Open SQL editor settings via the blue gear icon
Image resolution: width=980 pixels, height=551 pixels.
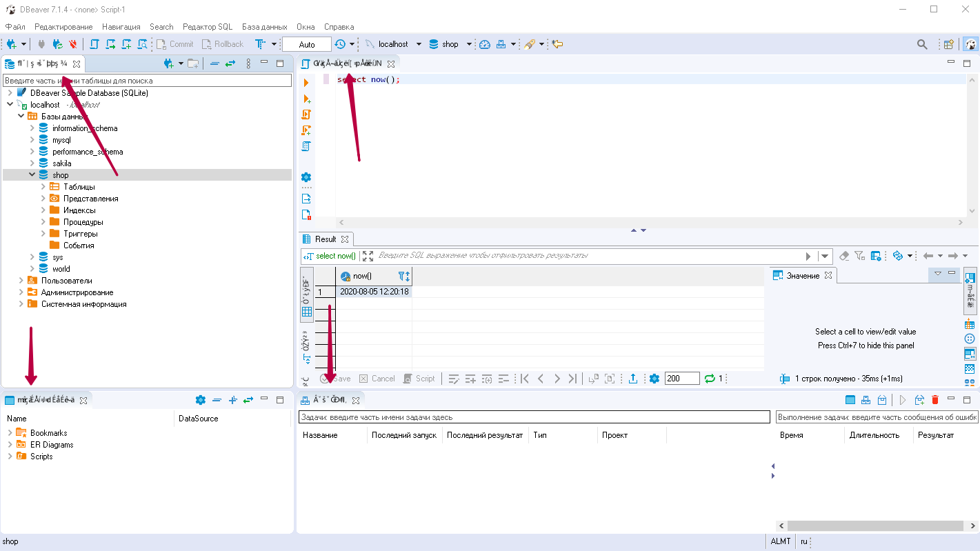point(306,177)
